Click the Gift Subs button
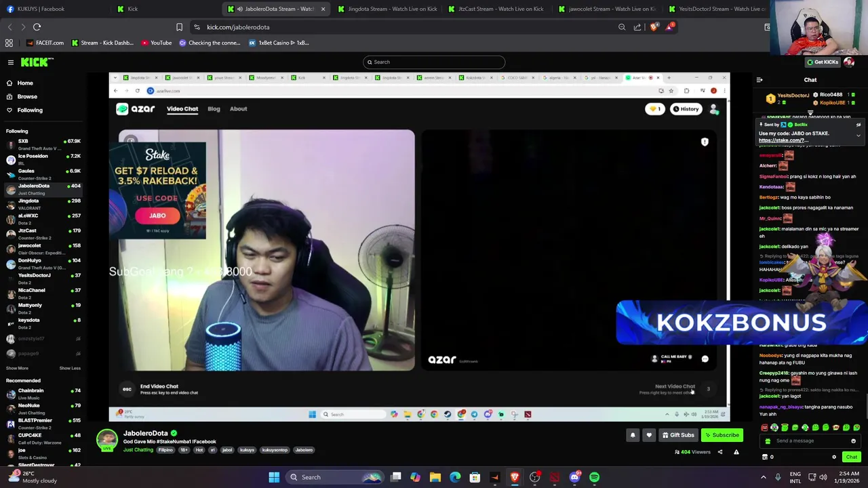This screenshot has height=488, width=868. point(678,435)
